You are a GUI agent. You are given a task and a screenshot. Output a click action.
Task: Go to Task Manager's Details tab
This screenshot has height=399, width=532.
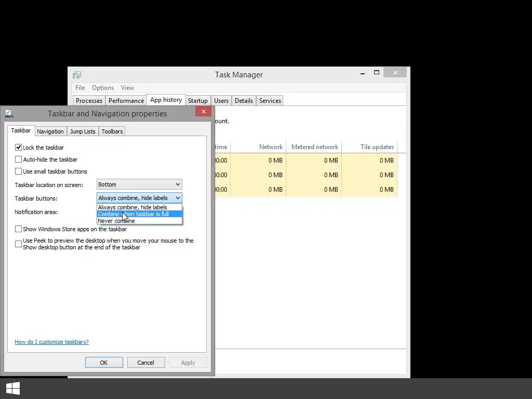(244, 101)
